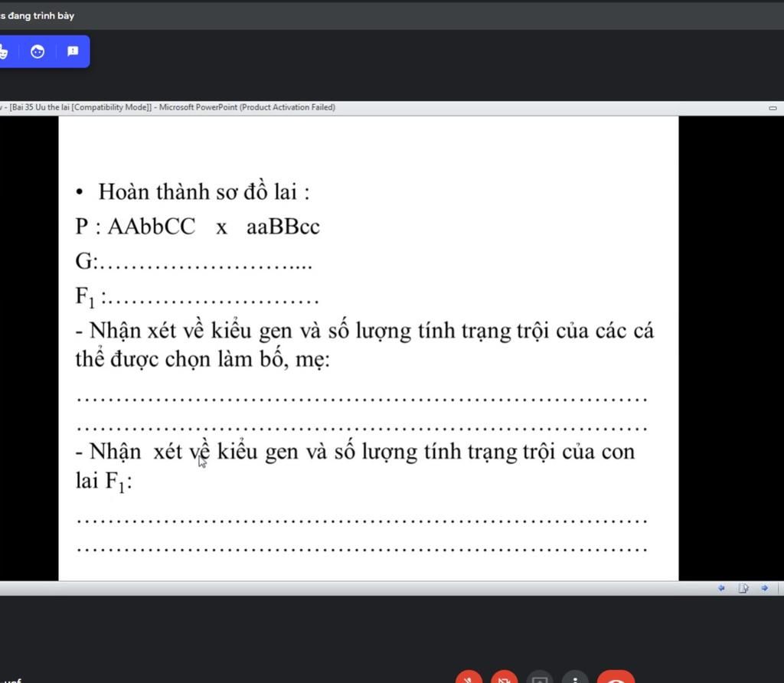Open more options three-dot menu
784x683 pixels.
click(x=576, y=677)
